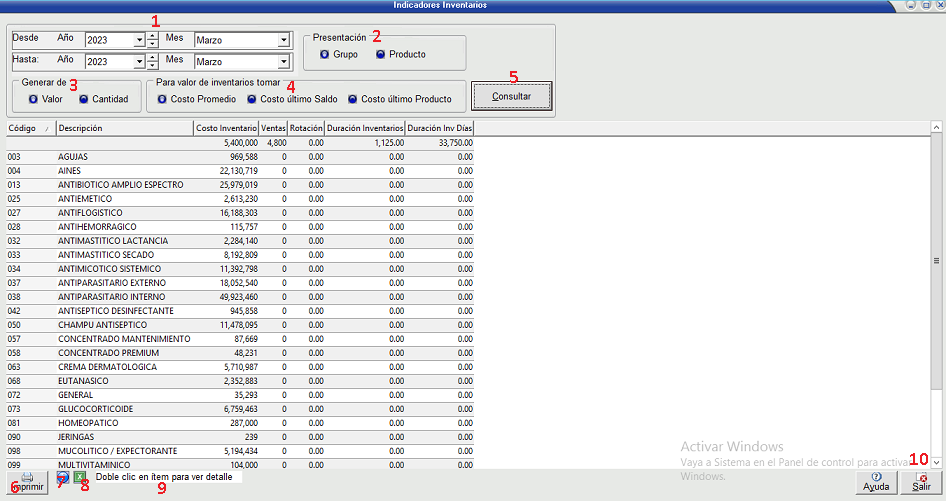Sort by the Descripción column header
This screenshot has height=501, width=946.
124,128
